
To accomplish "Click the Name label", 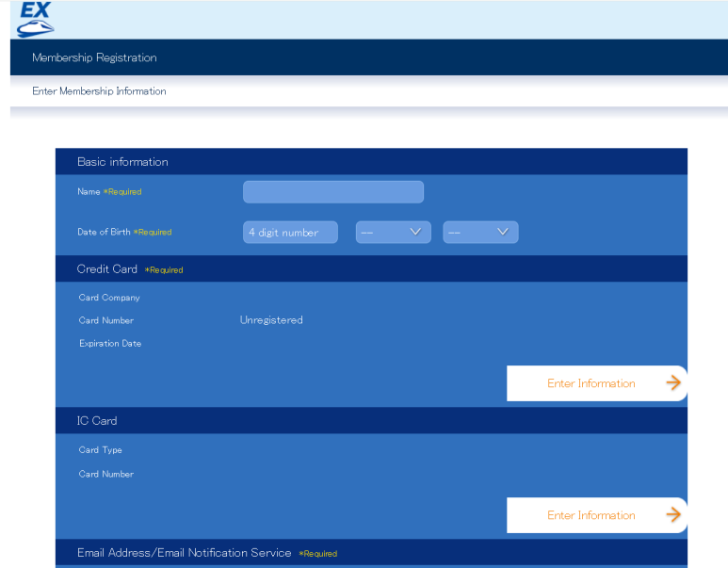I will (89, 192).
